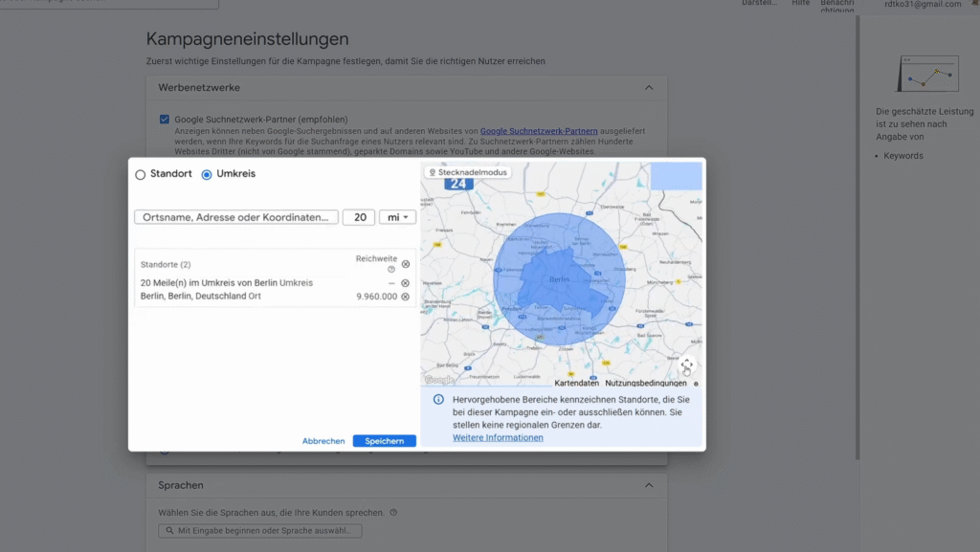Viewport: 980px width, 552px height.
Task: Open Benachrichtigungen in the top bar
Action: pos(837,5)
